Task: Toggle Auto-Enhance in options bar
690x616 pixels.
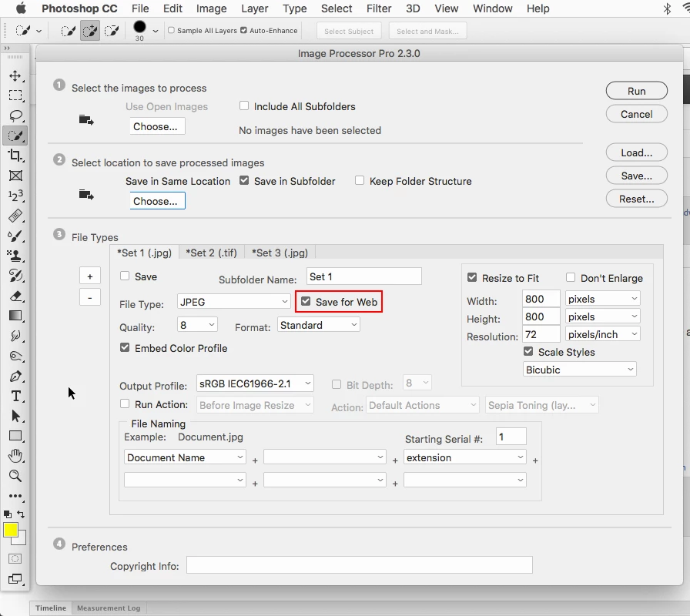Action: pyautogui.click(x=243, y=30)
